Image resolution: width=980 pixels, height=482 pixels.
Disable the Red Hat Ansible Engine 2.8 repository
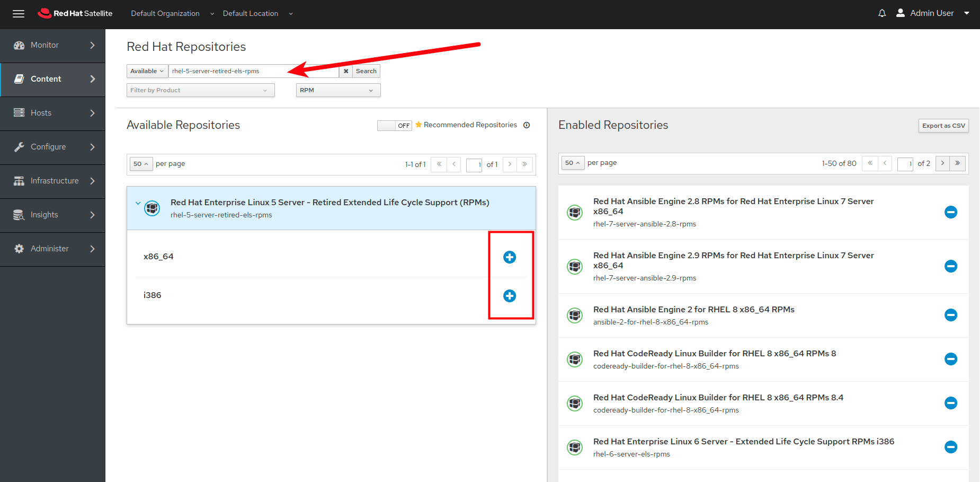pos(951,212)
